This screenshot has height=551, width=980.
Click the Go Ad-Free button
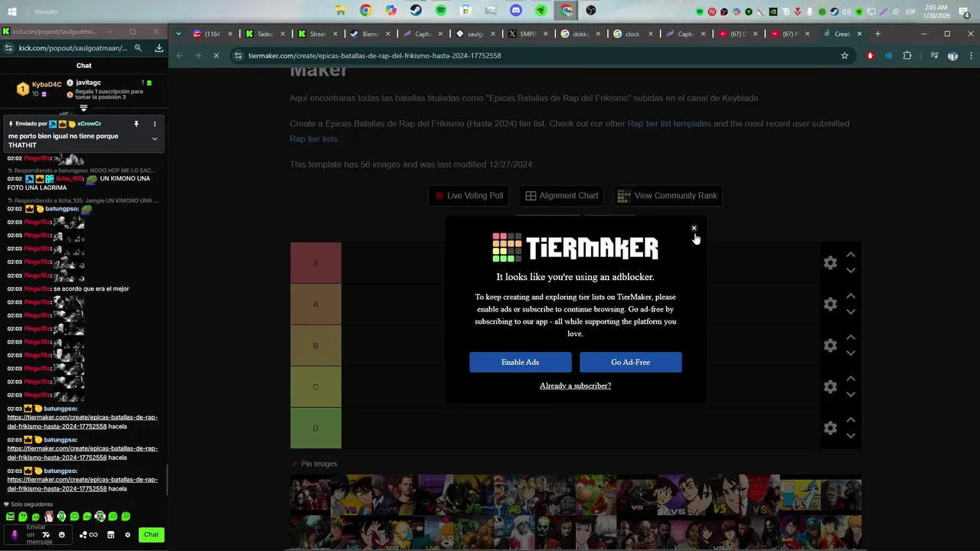[x=630, y=362]
